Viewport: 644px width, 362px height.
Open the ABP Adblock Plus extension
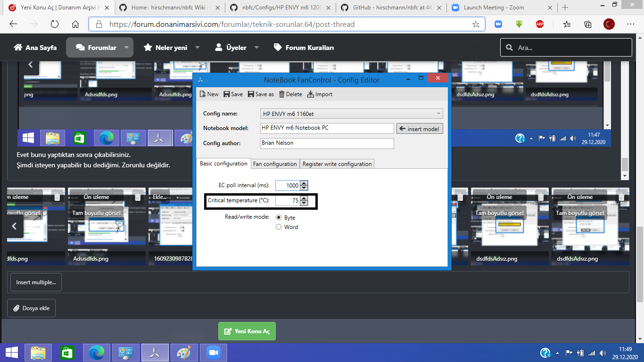click(540, 24)
